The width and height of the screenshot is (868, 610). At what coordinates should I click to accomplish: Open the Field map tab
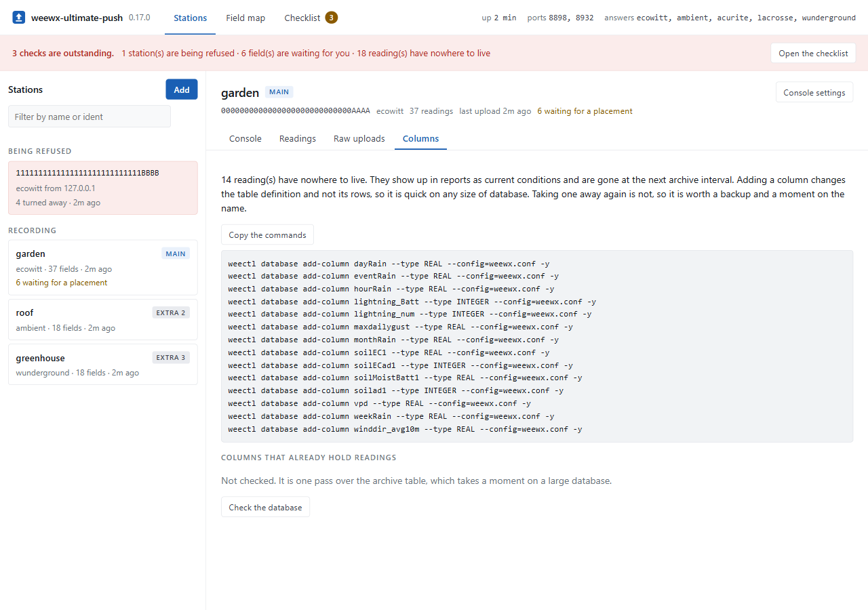point(245,18)
